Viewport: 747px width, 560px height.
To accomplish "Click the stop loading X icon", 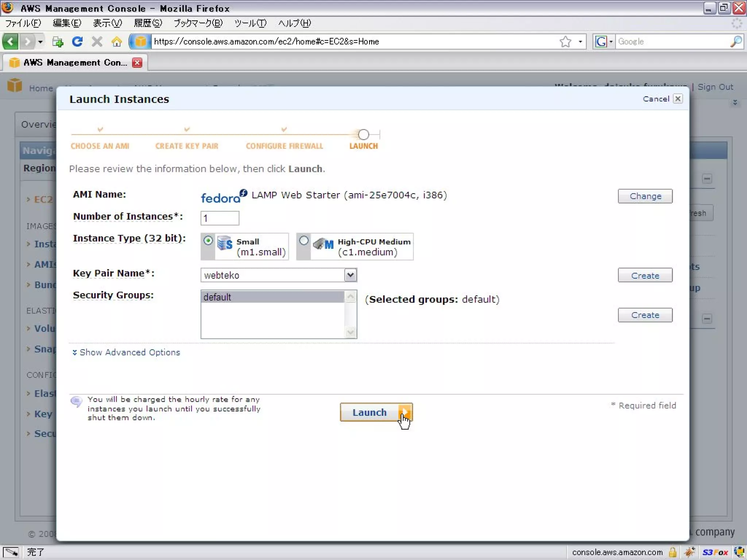I will [x=97, y=42].
